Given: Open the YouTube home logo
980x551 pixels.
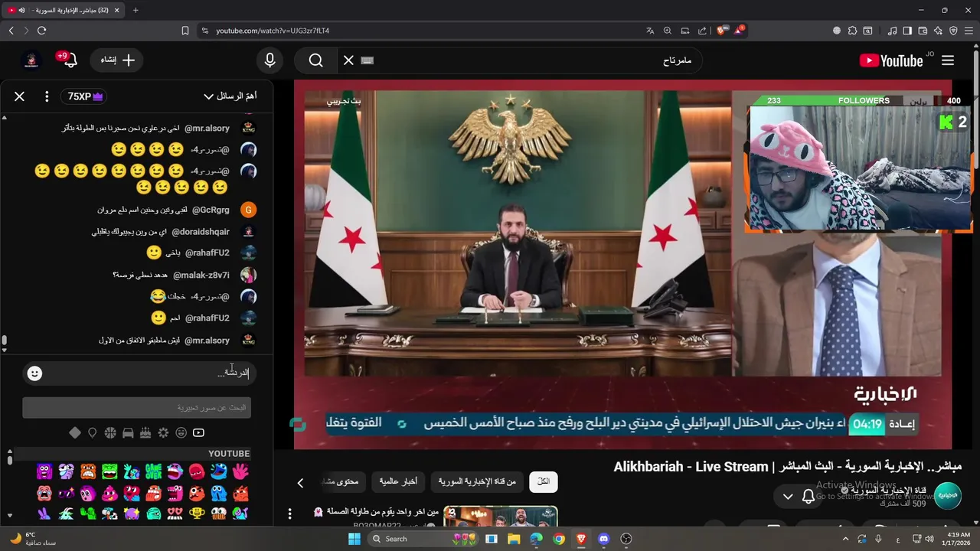Looking at the screenshot, I should click(891, 60).
